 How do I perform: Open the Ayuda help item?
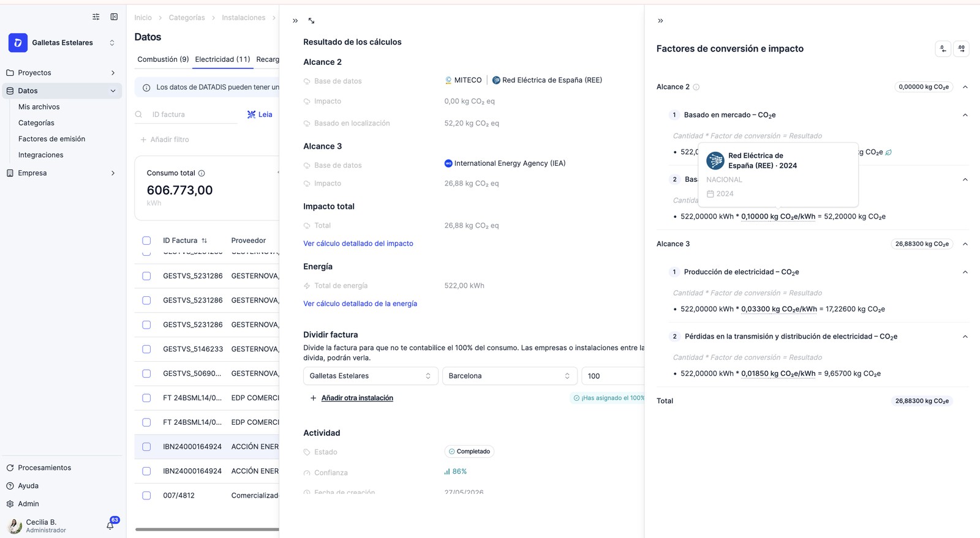coord(28,486)
